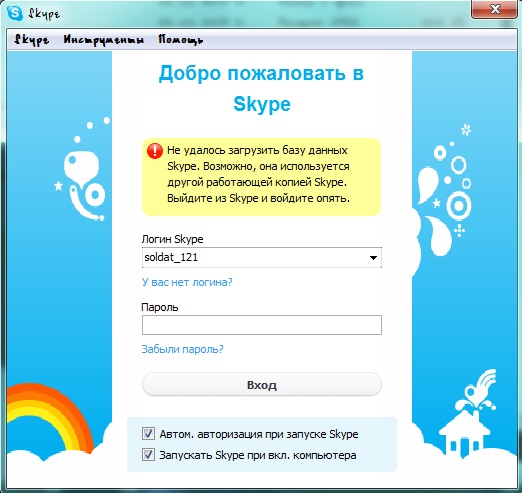Viewport: 522px width, 493px height.
Task: Open the Инструменты menu
Action: (104, 40)
